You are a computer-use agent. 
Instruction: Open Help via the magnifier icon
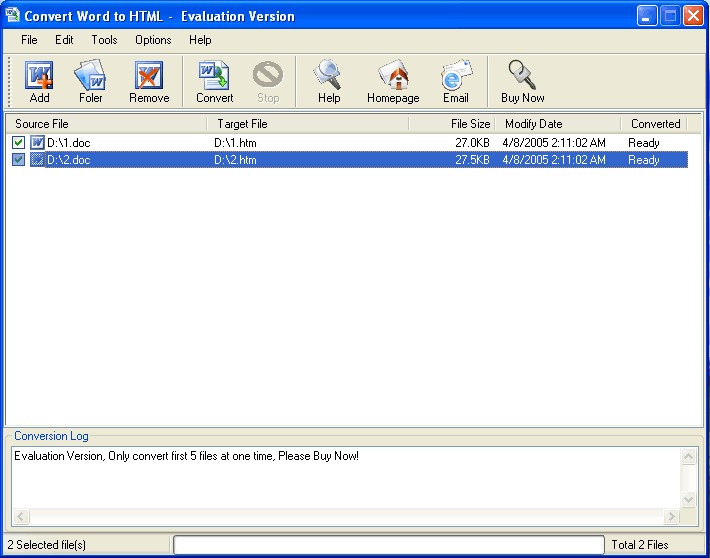pyautogui.click(x=328, y=75)
